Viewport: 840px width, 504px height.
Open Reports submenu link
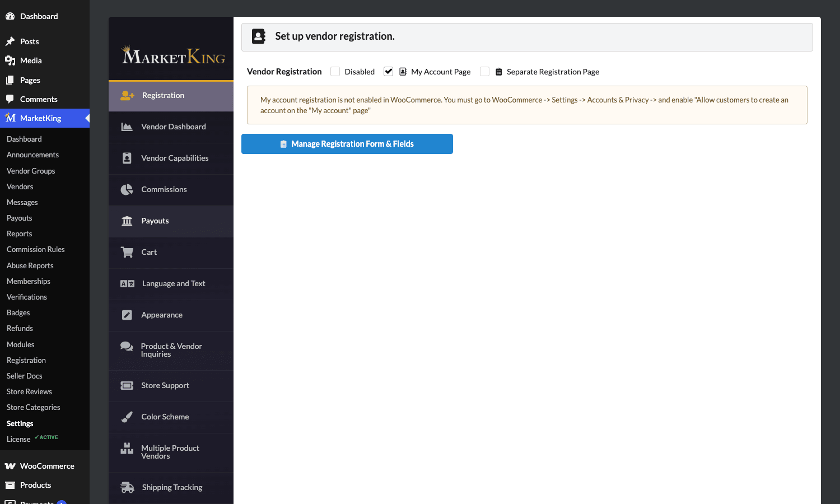(x=19, y=234)
